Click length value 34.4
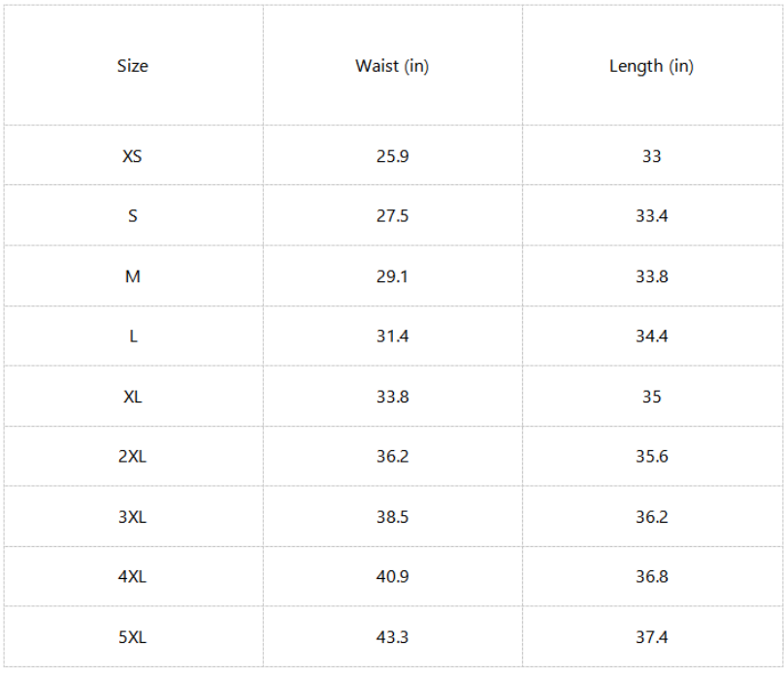Image resolution: width=784 pixels, height=675 pixels. coord(651,336)
